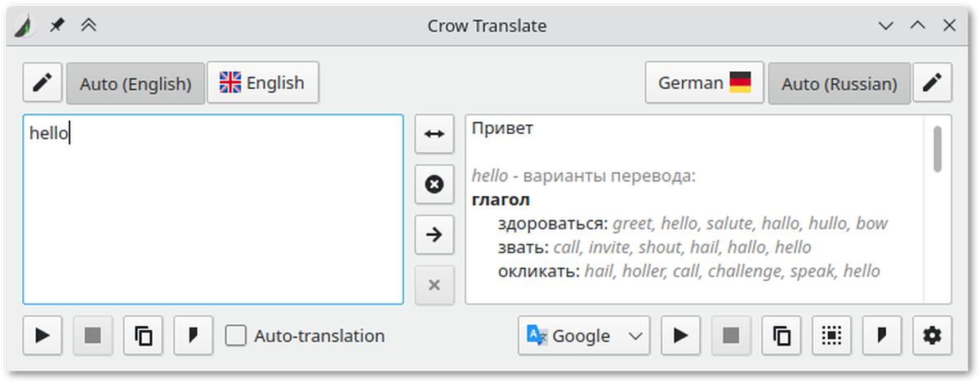
Task: Click the word глагол in the translation
Action: coord(501,199)
